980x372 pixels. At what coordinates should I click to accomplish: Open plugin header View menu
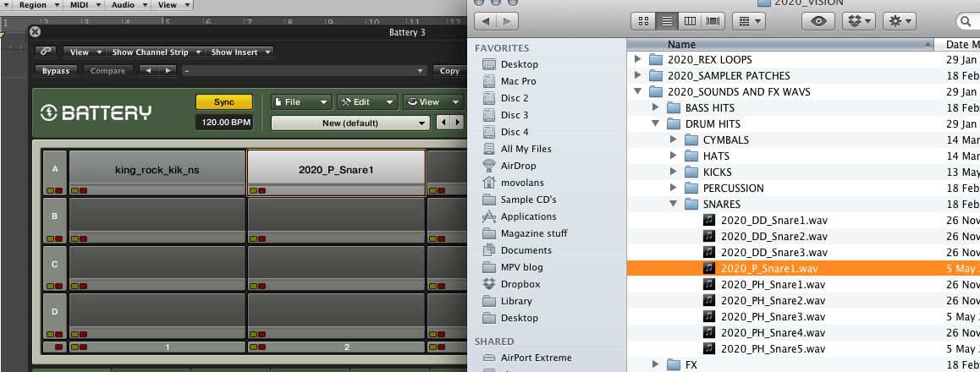coord(84,52)
